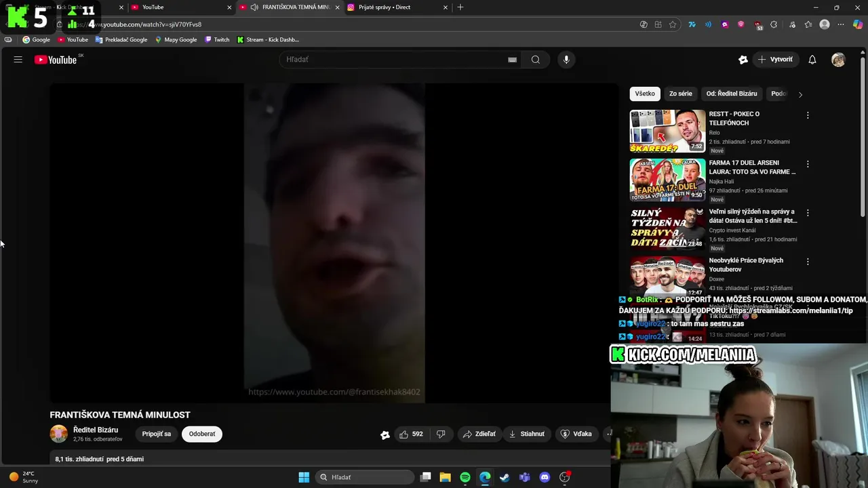868x488 pixels.
Task: Close the Prijaté správy Direct tab
Action: tap(446, 7)
